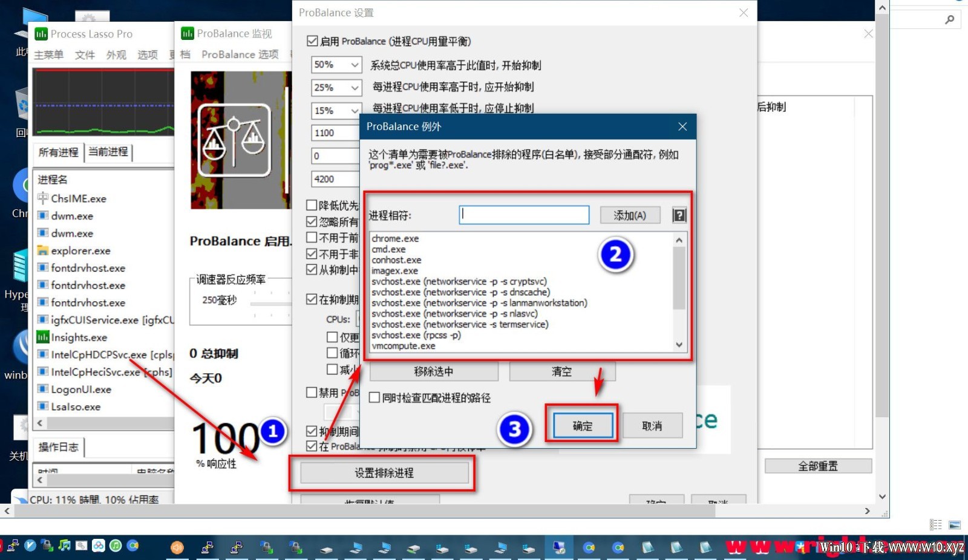This screenshot has height=560, width=968.
Task: Open the 25% per-process CPU dropdown
Action: [x=355, y=88]
